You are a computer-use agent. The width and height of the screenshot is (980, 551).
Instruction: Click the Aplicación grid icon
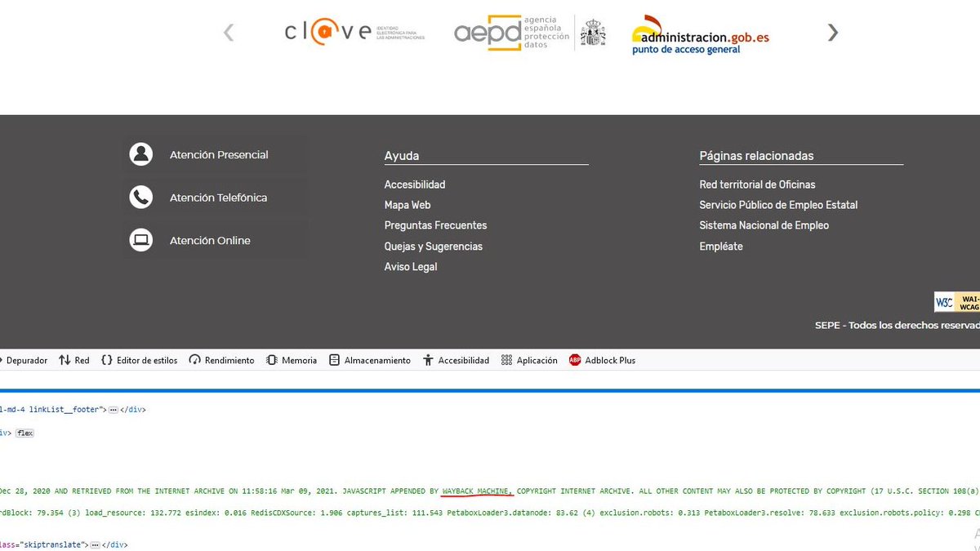tap(506, 360)
